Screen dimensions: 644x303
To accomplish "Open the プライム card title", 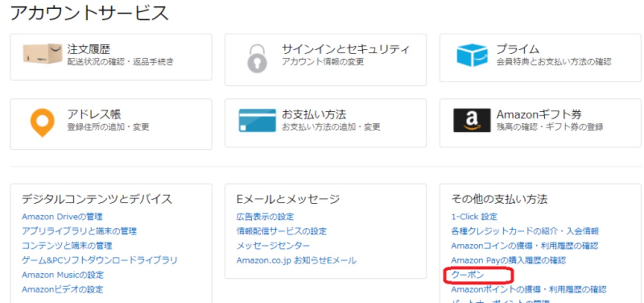I will pos(518,49).
